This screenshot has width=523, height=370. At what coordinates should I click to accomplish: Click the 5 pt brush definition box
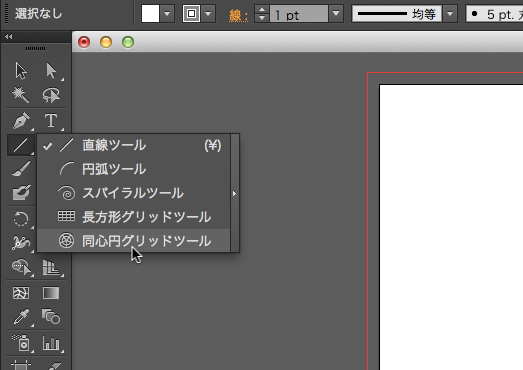[494, 14]
